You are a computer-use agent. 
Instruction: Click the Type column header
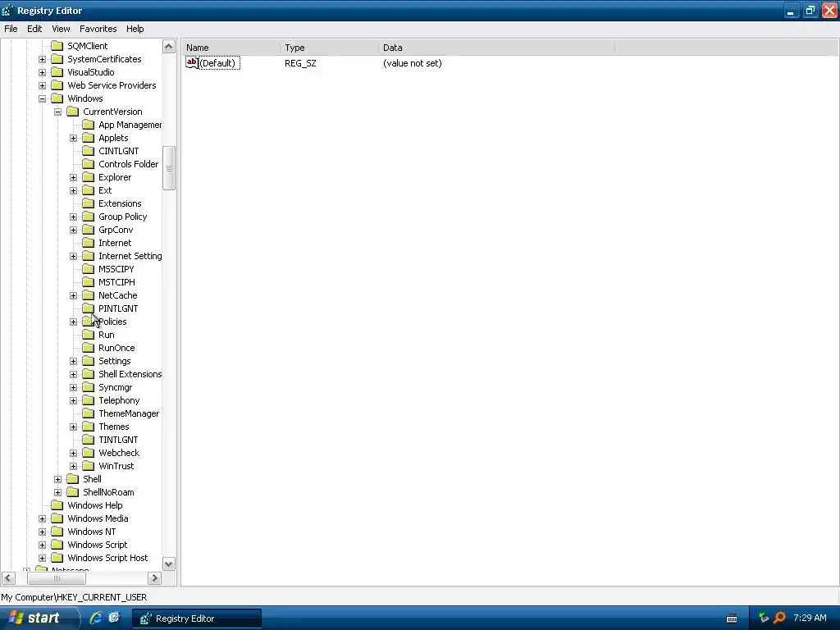[329, 48]
